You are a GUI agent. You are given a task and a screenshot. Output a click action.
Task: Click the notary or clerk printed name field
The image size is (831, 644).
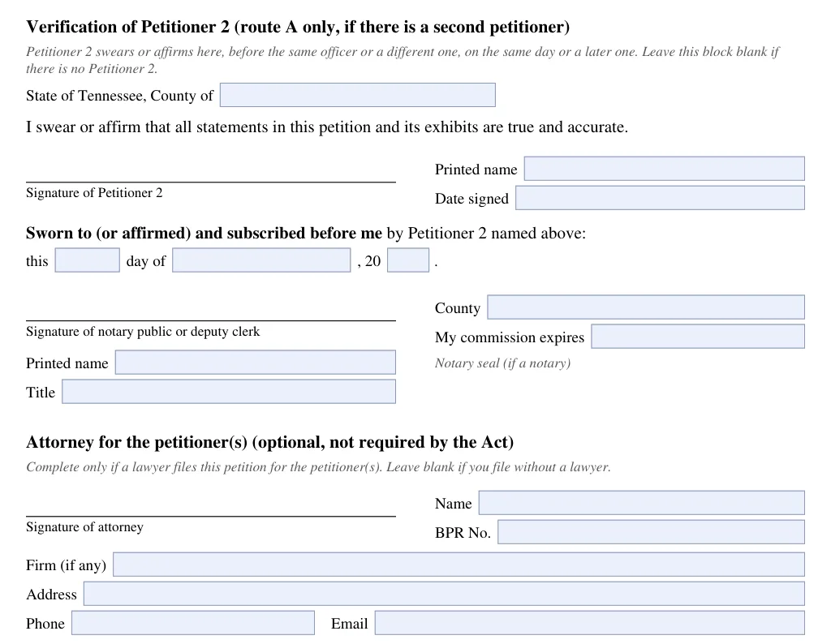point(256,363)
